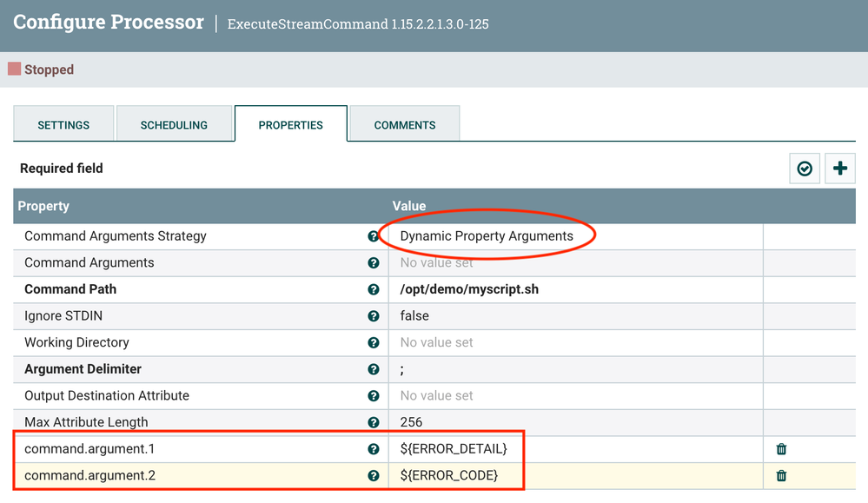This screenshot has height=503, width=868.
Task: Click the Property column header
Action: click(x=43, y=206)
